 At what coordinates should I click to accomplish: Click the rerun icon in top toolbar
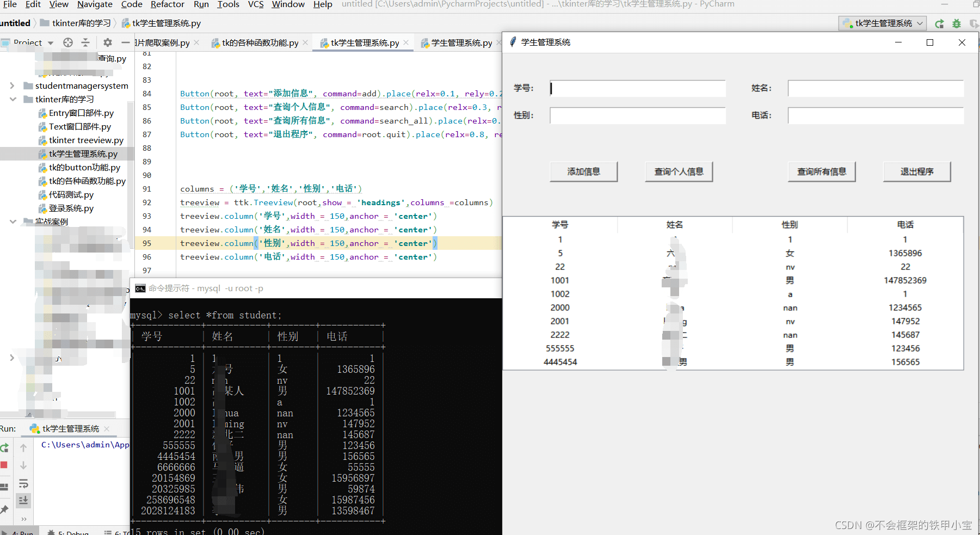(939, 23)
